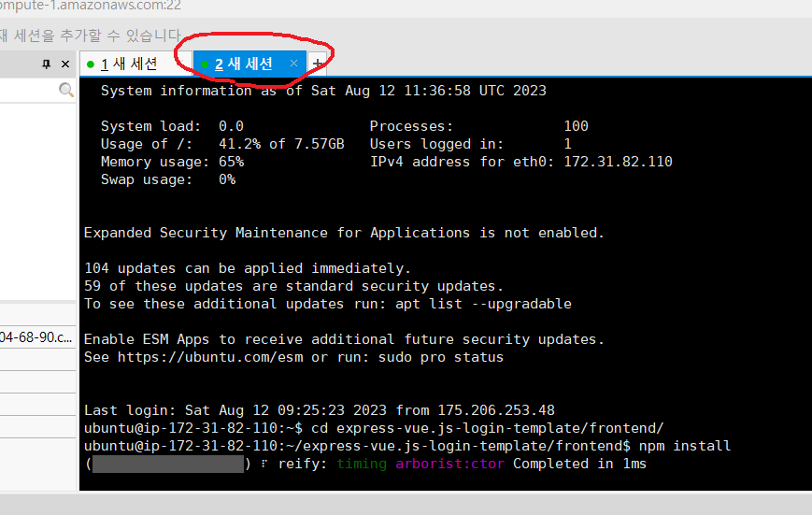
Task: Click the 'arborist:ctor' magenta text
Action: 449,464
